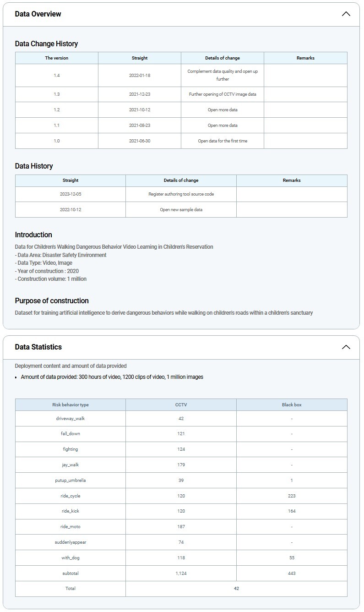Select the CCTV column header
This screenshot has width=364, height=612.
181,404
